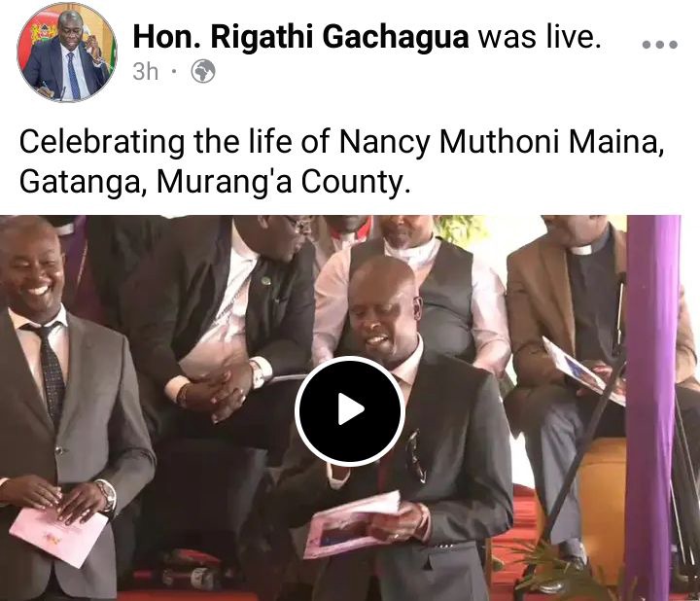Tap the white triangle inside the play circle
The image size is (700, 601).
(351, 409)
